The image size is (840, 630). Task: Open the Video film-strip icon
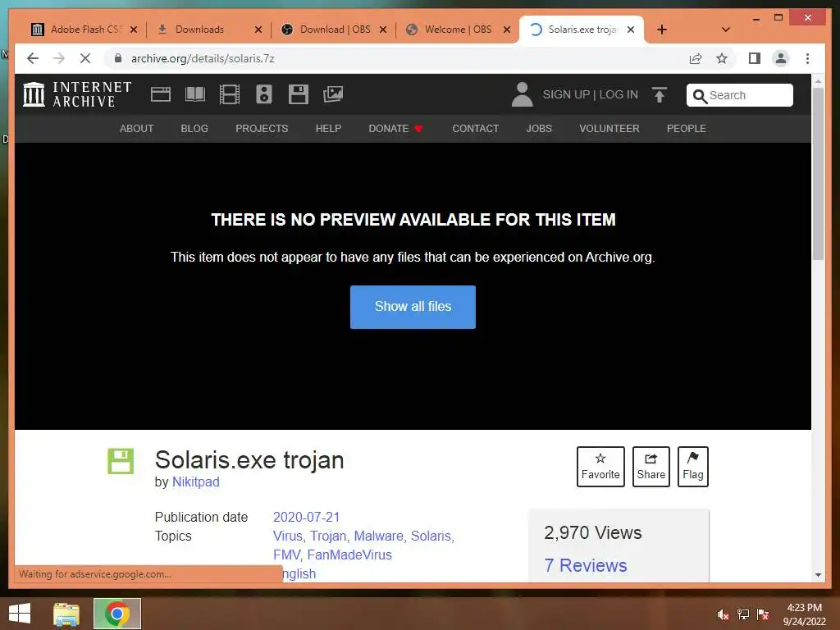[230, 94]
